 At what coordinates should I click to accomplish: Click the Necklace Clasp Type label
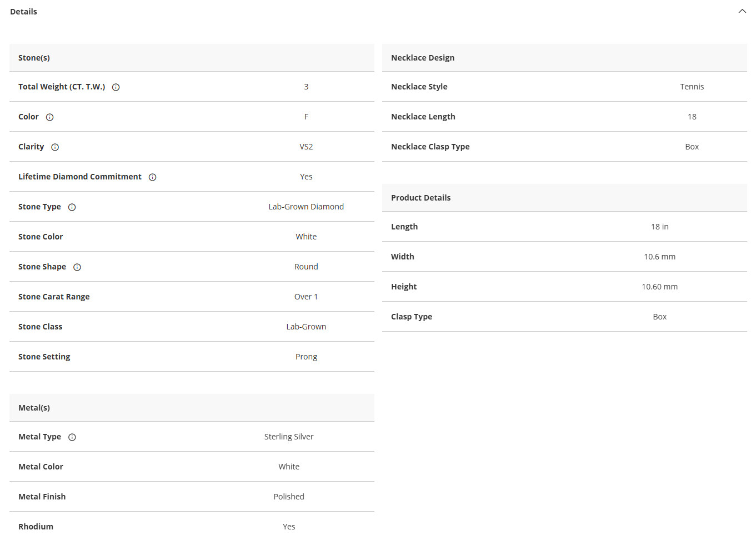tap(430, 147)
